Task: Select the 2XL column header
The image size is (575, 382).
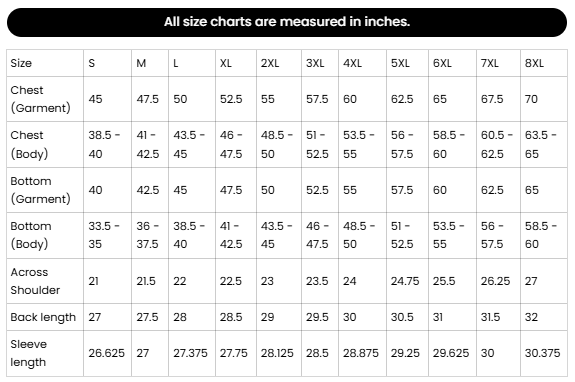Action: 279,63
